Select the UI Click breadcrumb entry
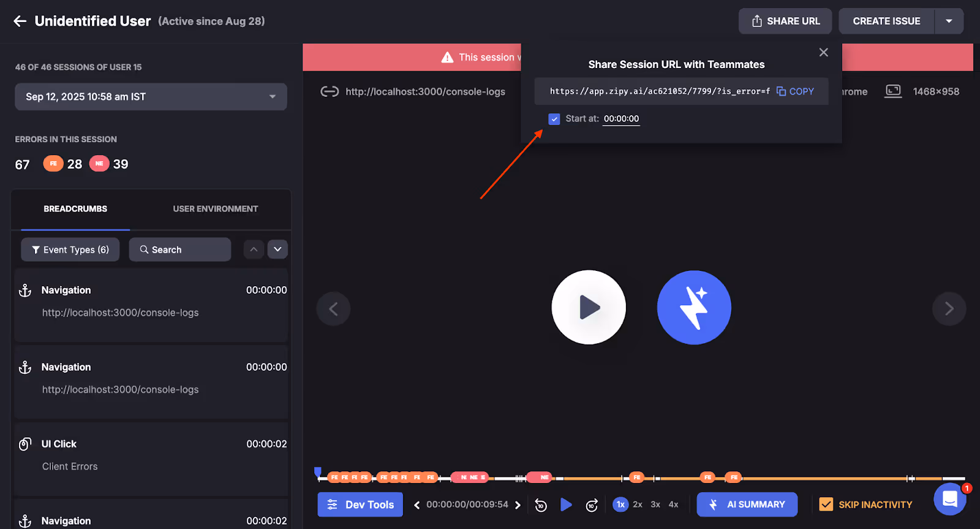The width and height of the screenshot is (980, 529). 151,459
